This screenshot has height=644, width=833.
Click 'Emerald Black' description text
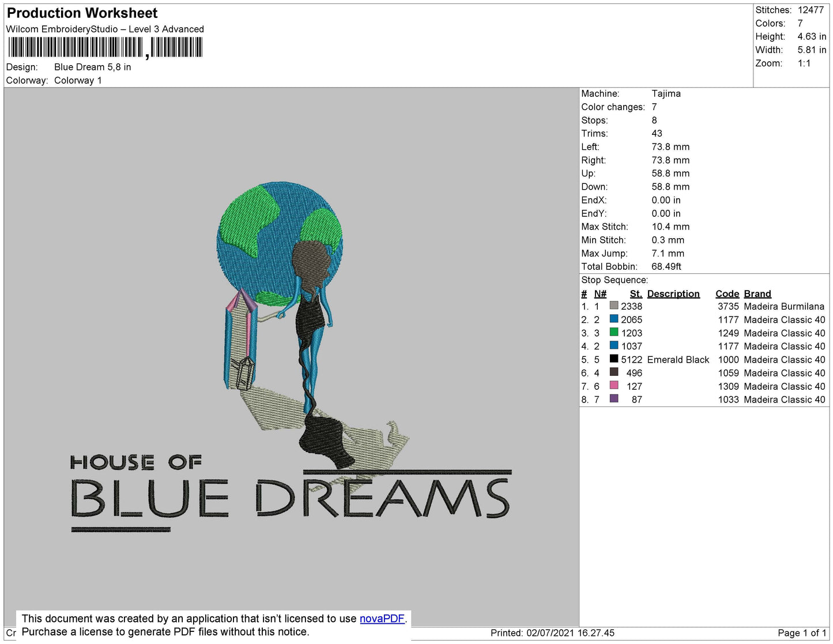pyautogui.click(x=678, y=359)
